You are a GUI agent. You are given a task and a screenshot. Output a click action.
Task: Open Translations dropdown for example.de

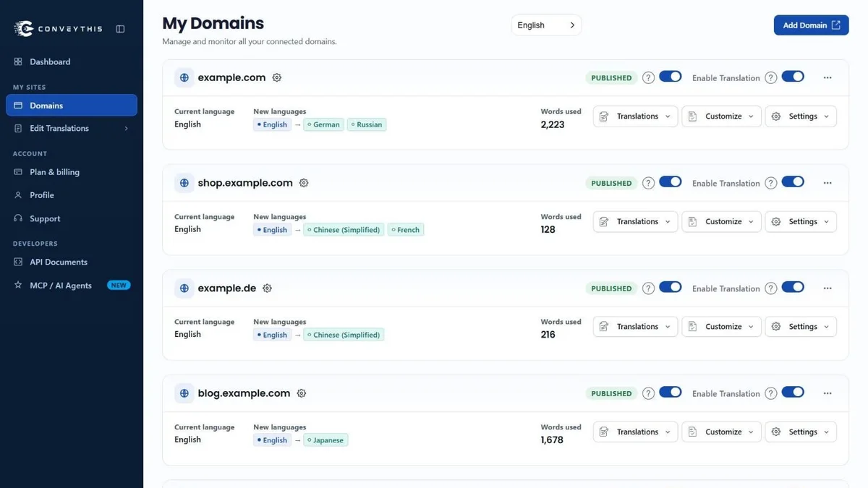pos(636,327)
